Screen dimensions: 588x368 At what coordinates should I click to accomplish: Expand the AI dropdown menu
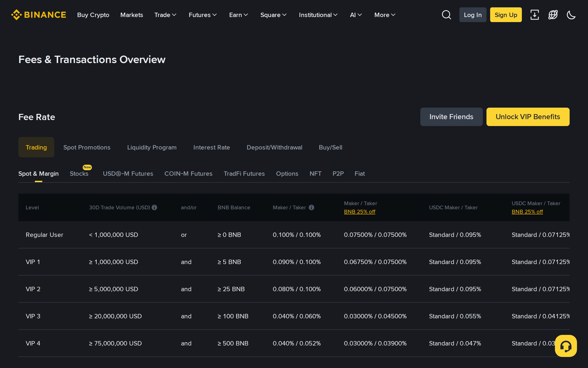(356, 15)
